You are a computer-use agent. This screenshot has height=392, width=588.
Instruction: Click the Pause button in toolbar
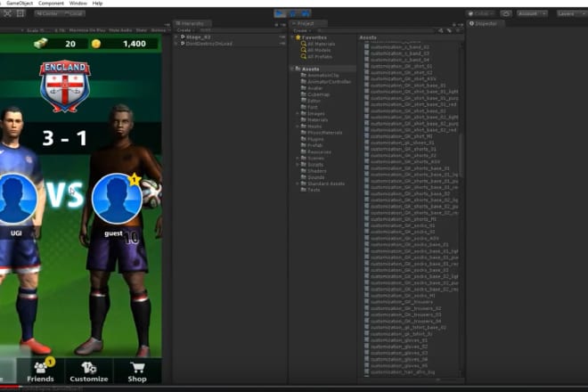[x=293, y=14]
